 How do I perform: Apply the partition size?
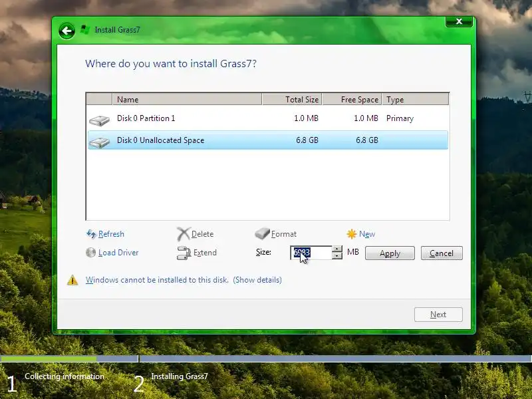pyautogui.click(x=390, y=253)
